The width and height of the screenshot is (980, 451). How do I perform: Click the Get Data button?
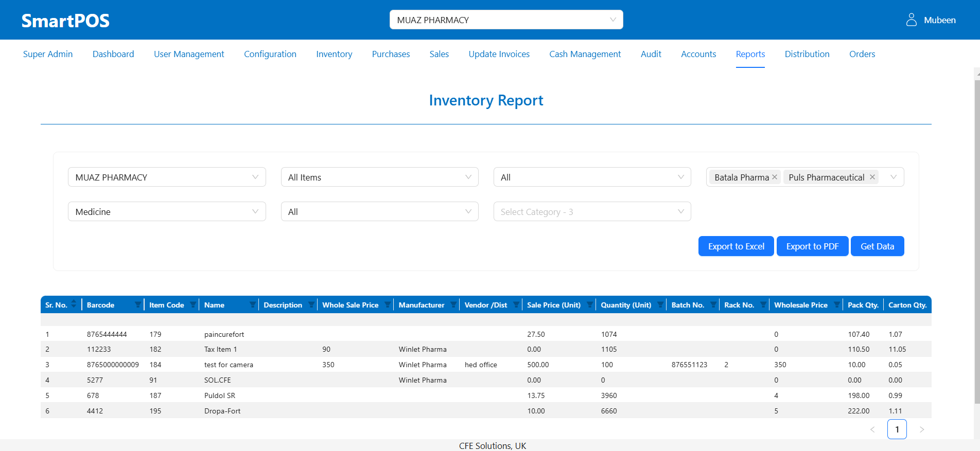tap(877, 246)
